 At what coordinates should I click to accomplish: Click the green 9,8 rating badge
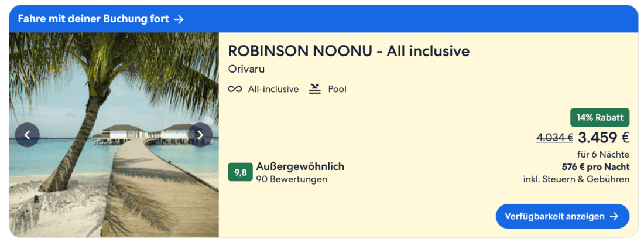[x=240, y=172]
